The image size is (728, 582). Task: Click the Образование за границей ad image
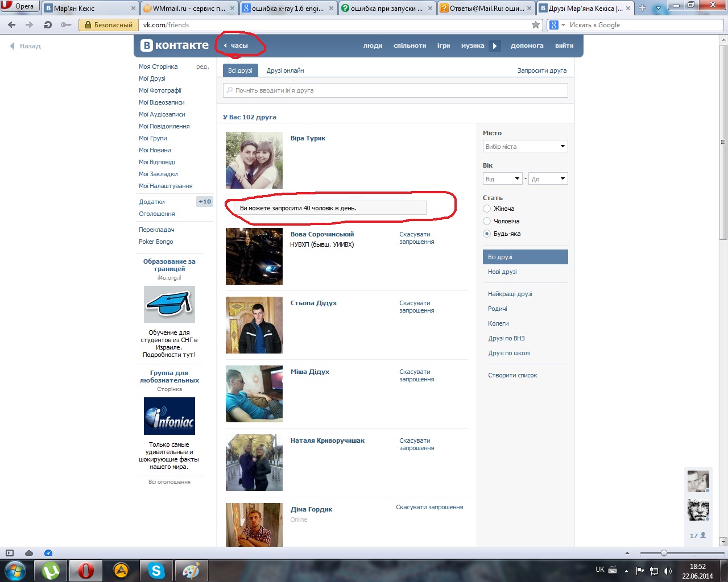point(169,305)
